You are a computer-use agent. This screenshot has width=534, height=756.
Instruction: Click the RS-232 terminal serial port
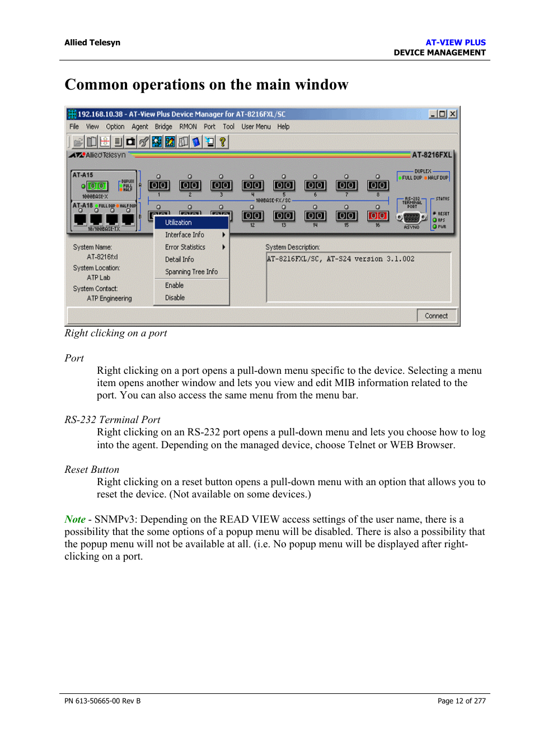[x=412, y=218]
